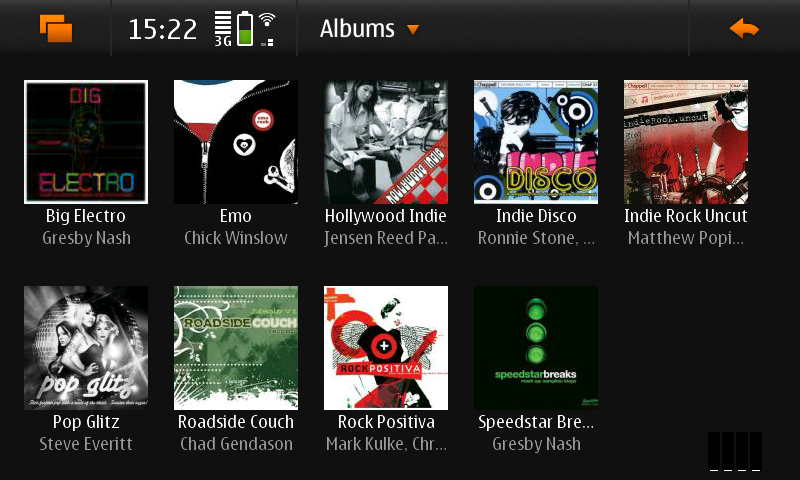Tap the orange back arrow
Screen dimensions: 800x480
[x=744, y=29]
